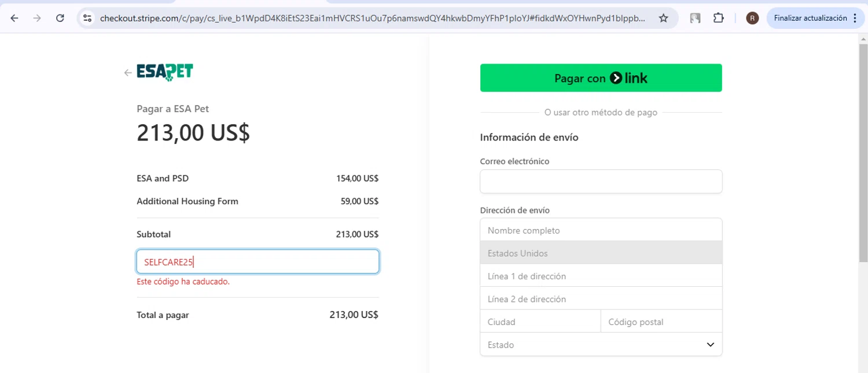Click the 154,00 US$ price
Viewport: 868px width, 373px height.
(357, 178)
